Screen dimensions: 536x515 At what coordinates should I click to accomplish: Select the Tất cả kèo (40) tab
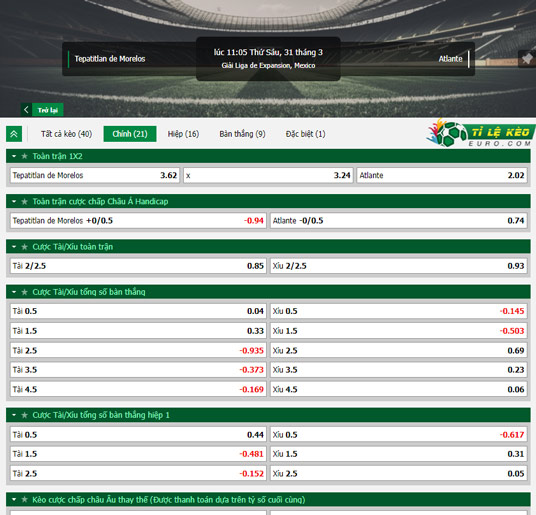click(67, 134)
